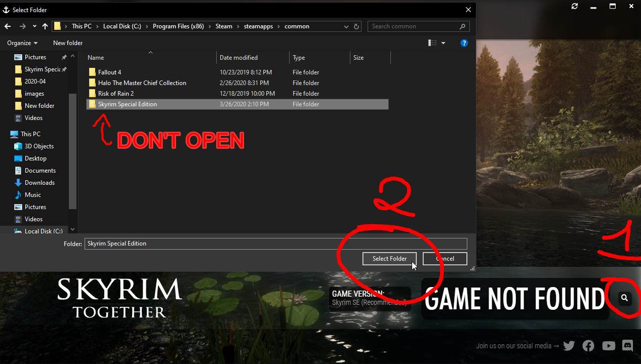Unpin the Skyrim Special folder from Quick access
Image resolution: width=641 pixels, height=364 pixels.
65,69
